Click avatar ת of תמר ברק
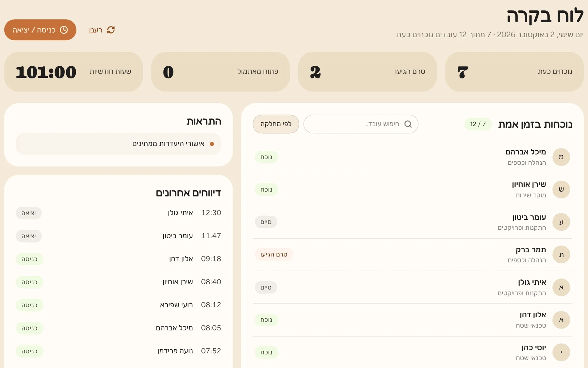Image resolution: width=588 pixels, height=368 pixels. pyautogui.click(x=561, y=255)
